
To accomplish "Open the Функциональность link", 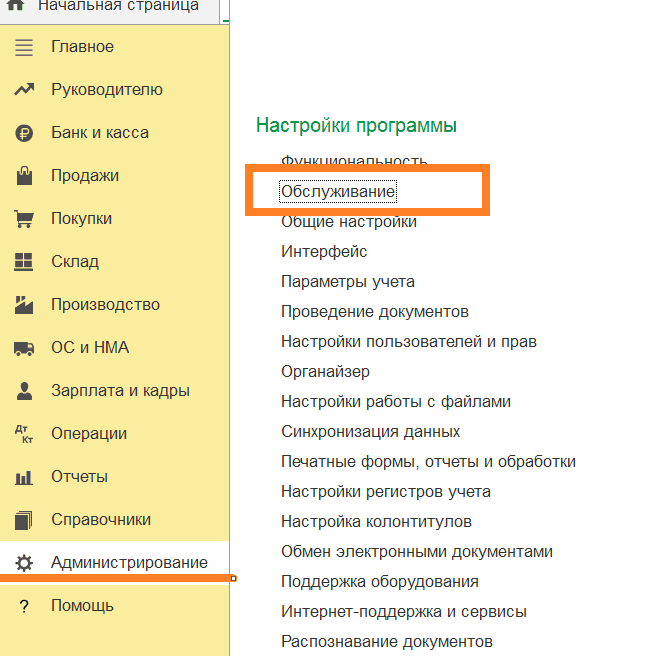I will point(354,160).
